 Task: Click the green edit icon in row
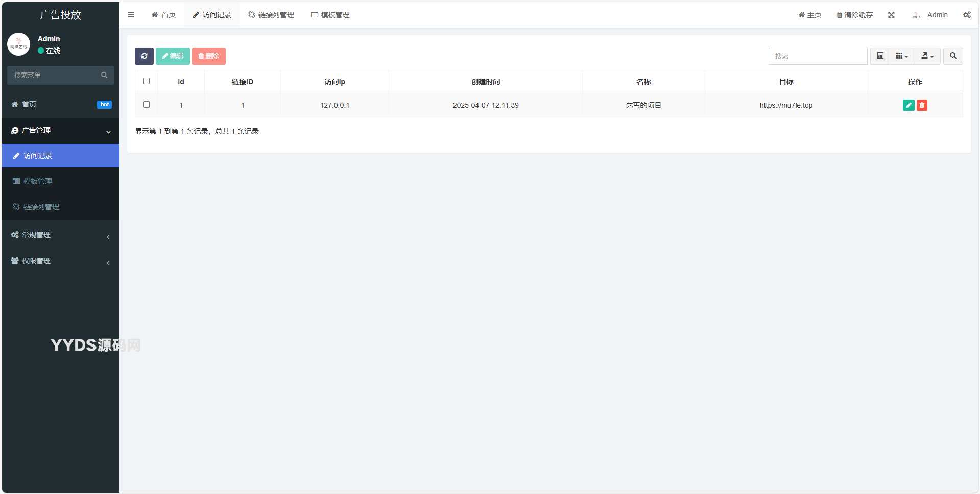click(x=908, y=105)
